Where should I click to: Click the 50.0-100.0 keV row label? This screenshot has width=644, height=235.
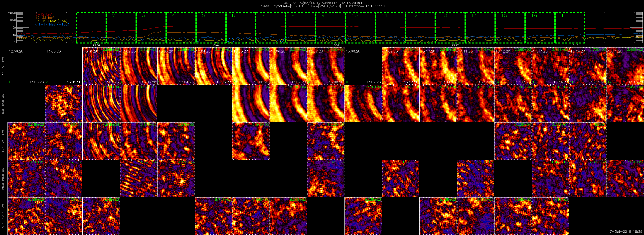pyautogui.click(x=3, y=216)
